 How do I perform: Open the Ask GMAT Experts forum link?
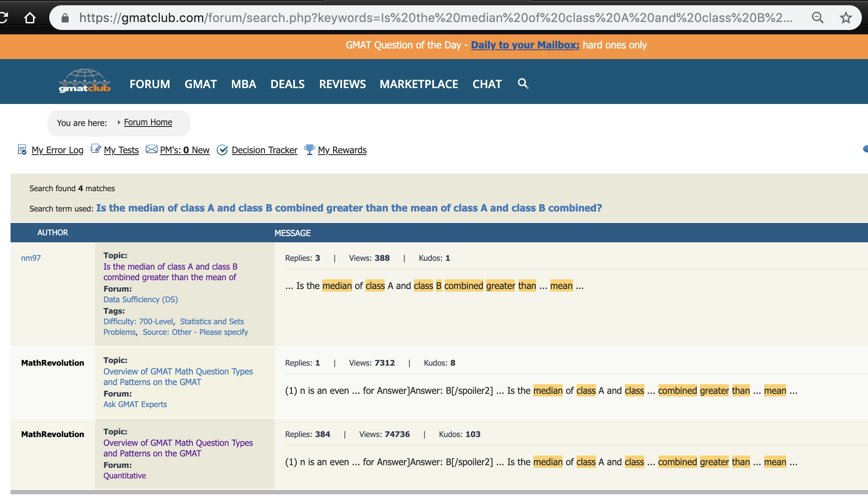pos(135,404)
